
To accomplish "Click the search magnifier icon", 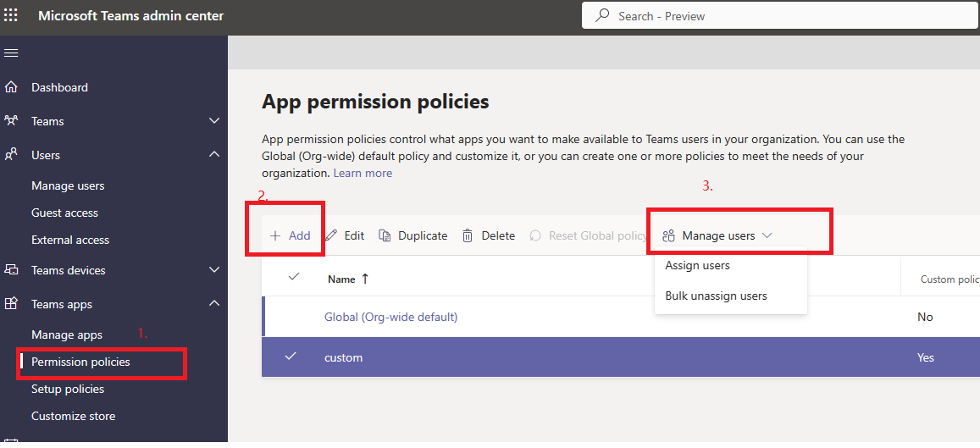I will coord(602,15).
